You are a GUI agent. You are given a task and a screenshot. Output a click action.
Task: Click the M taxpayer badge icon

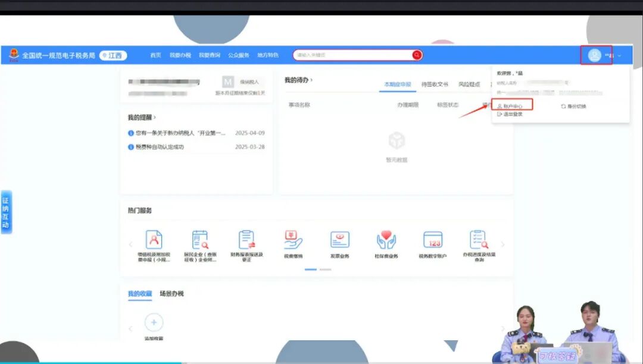click(227, 82)
